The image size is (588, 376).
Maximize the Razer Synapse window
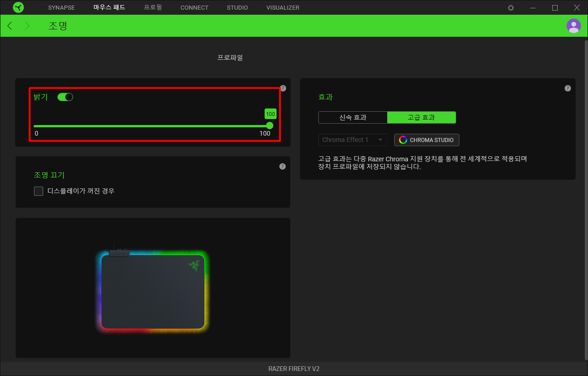point(555,8)
